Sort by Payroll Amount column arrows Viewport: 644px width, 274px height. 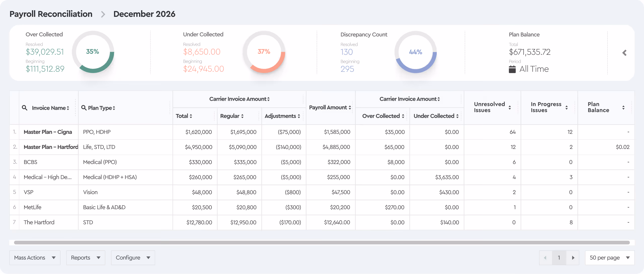350,107
